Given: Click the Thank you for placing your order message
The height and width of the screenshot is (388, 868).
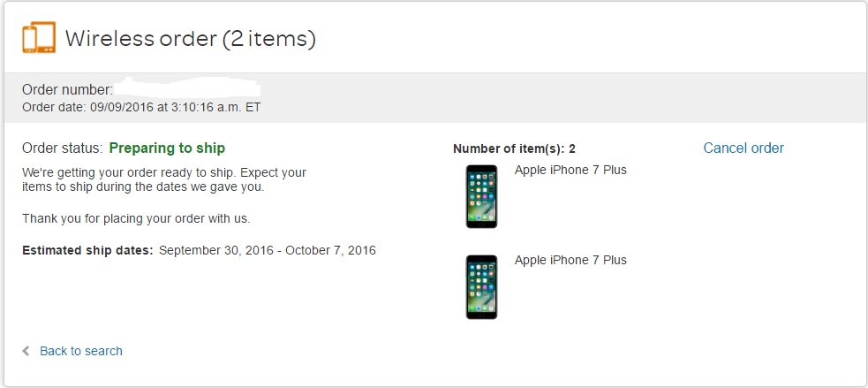Looking at the screenshot, I should point(136,219).
